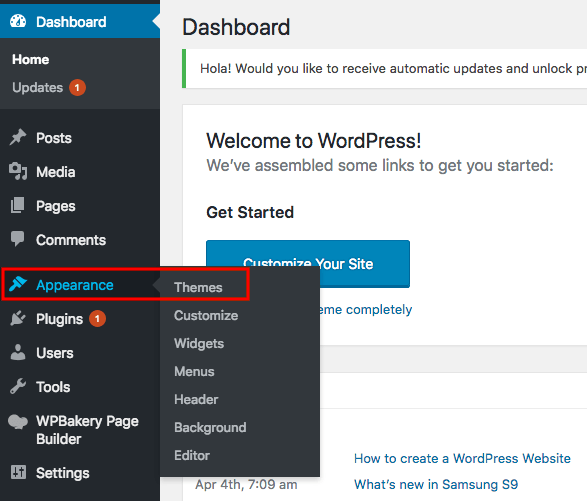587x501 pixels.
Task: Click the Tools wrench icon
Action: click(18, 386)
